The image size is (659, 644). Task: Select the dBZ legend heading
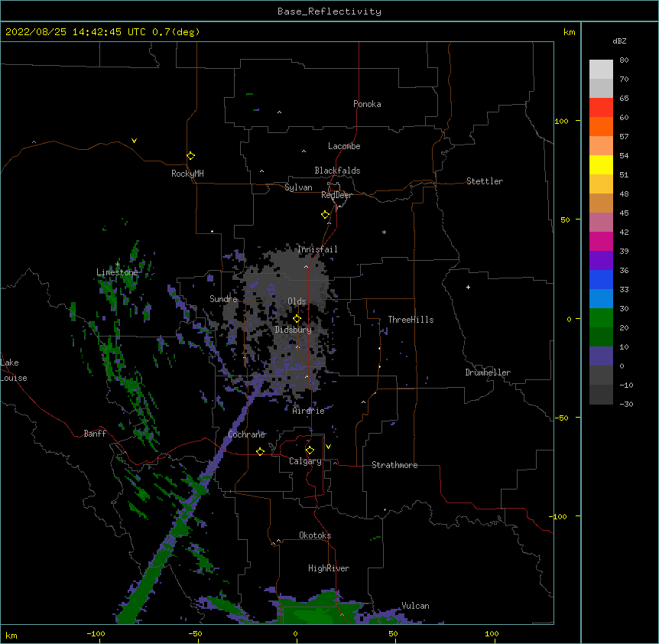[619, 41]
